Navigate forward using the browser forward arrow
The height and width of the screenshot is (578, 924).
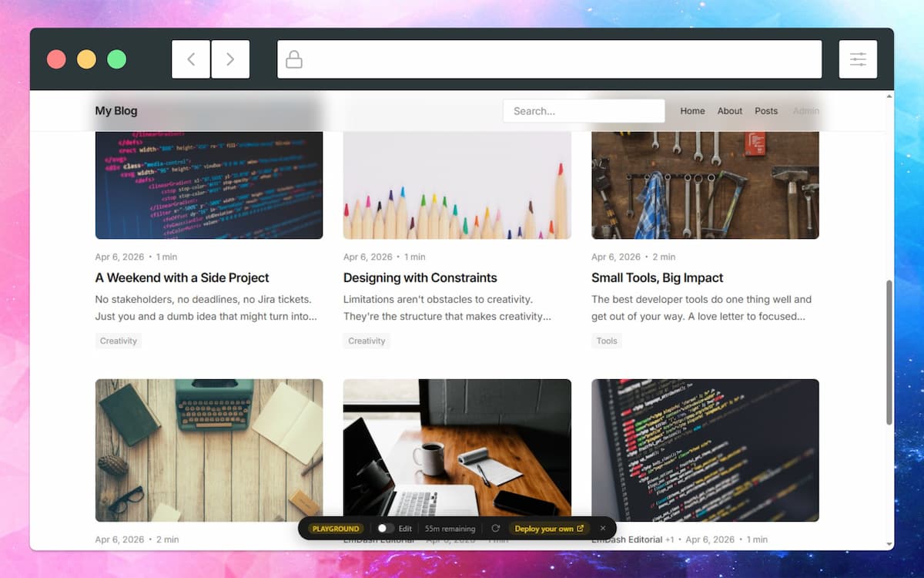point(231,59)
